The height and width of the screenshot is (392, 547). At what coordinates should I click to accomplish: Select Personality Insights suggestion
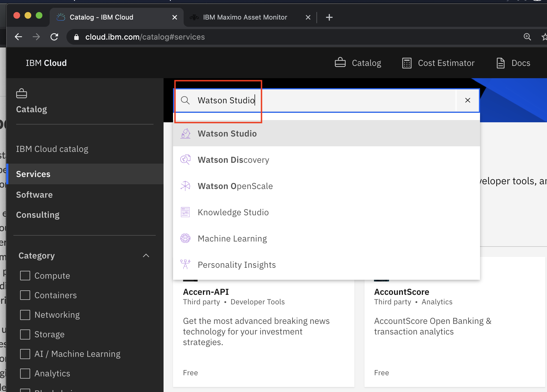pyautogui.click(x=327, y=265)
